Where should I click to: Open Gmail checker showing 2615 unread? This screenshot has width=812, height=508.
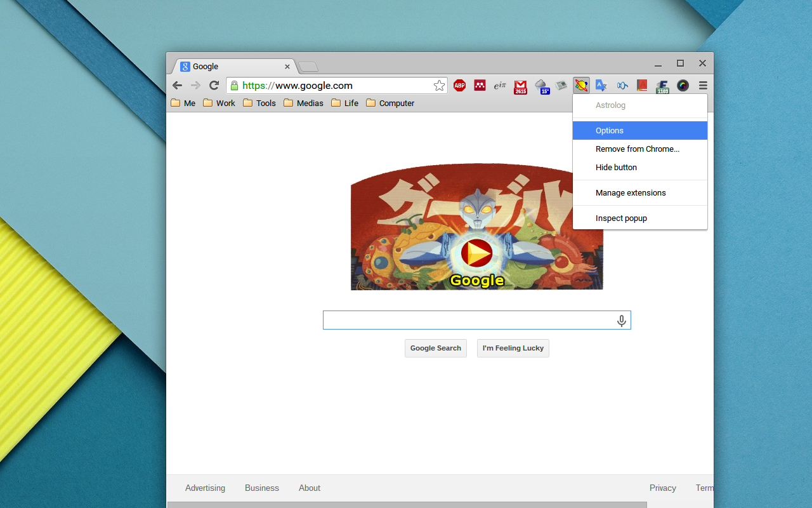[x=520, y=86]
